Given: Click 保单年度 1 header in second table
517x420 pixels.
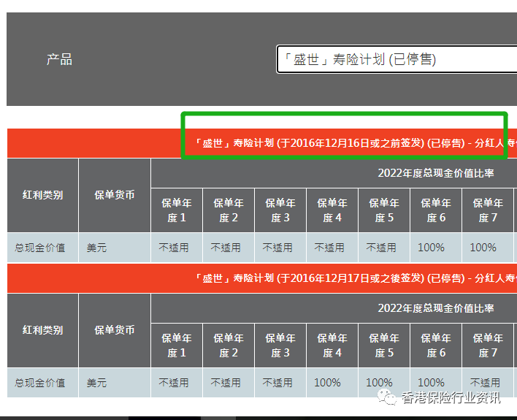Looking at the screenshot, I should click(x=177, y=345).
